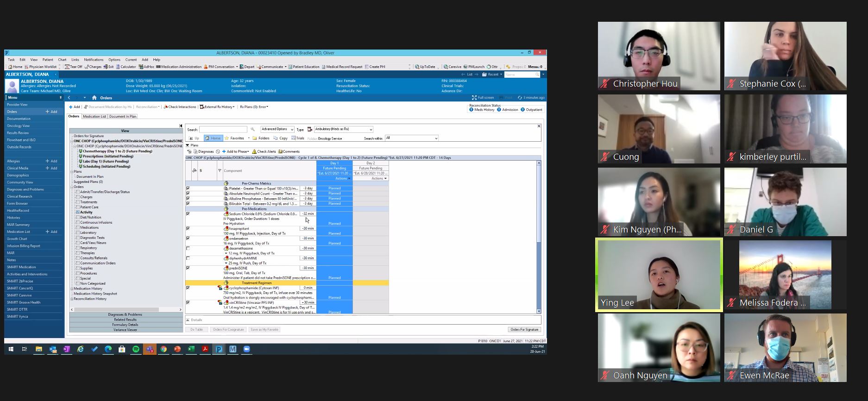Toggle Full screen view
This screenshot has height=401, width=868.
483,98
